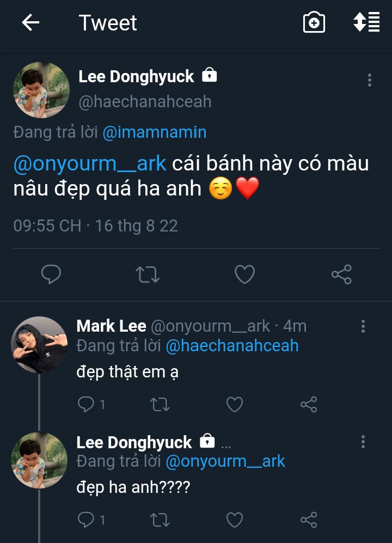Screen dimensions: 392x543
Task: Like the main tweet with the heart
Action: coord(244,274)
